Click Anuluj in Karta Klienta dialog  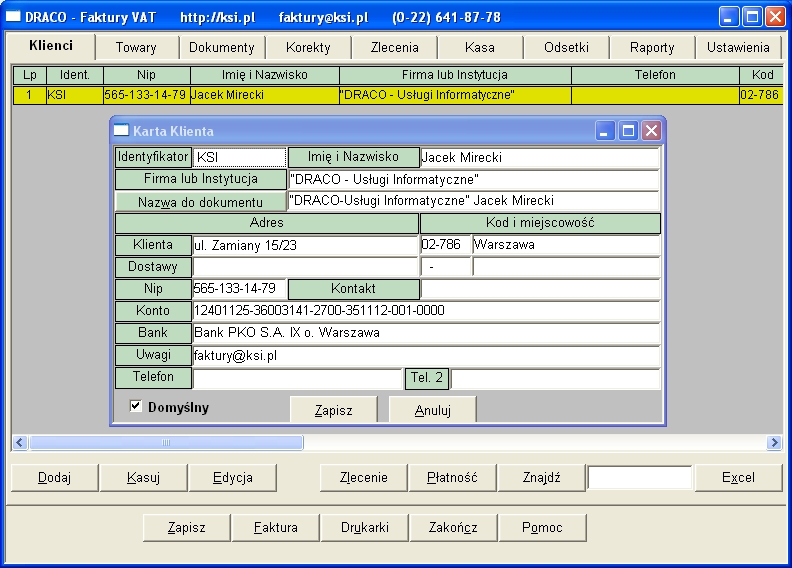(x=432, y=409)
